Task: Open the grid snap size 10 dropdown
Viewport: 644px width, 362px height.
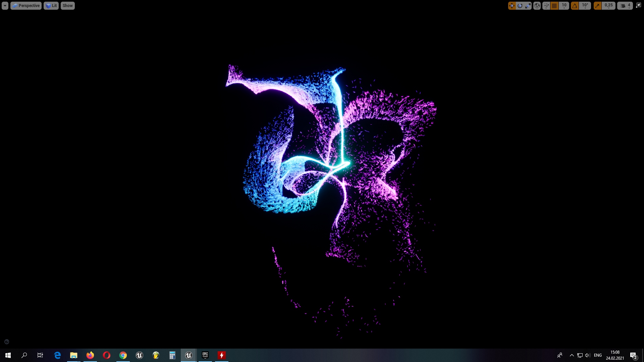Action: coord(564,6)
